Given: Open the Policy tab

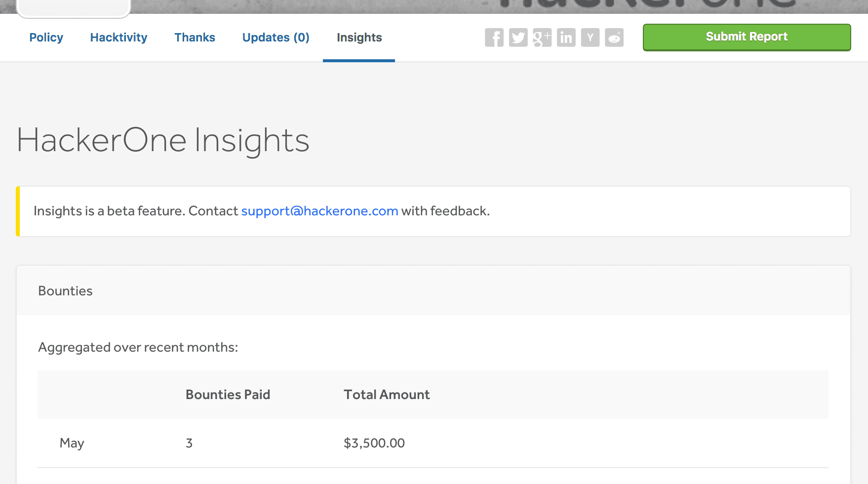Looking at the screenshot, I should point(46,38).
